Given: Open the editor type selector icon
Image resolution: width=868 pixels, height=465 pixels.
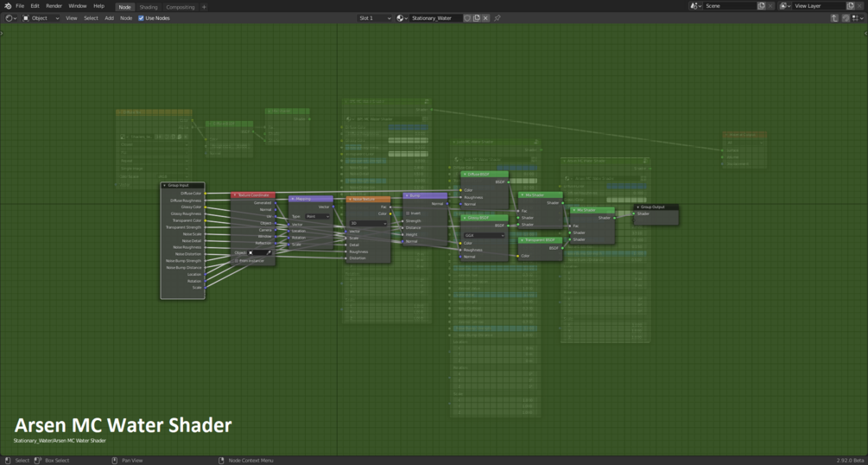Looking at the screenshot, I should coord(10,18).
